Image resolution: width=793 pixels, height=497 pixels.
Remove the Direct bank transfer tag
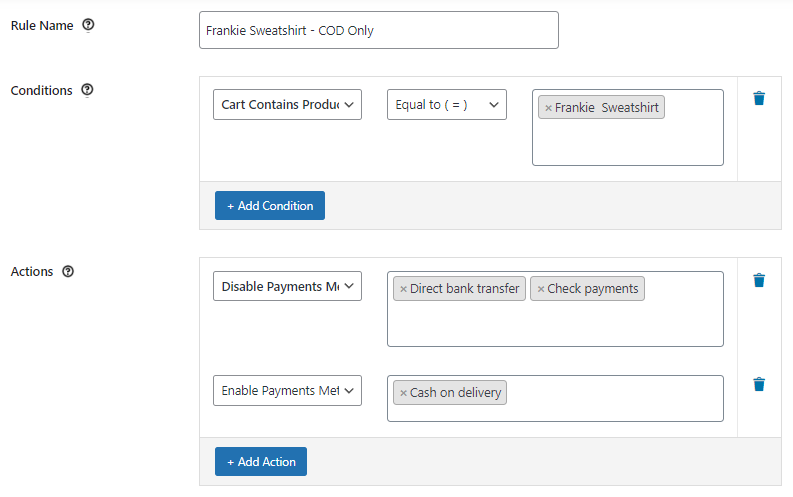(x=403, y=289)
